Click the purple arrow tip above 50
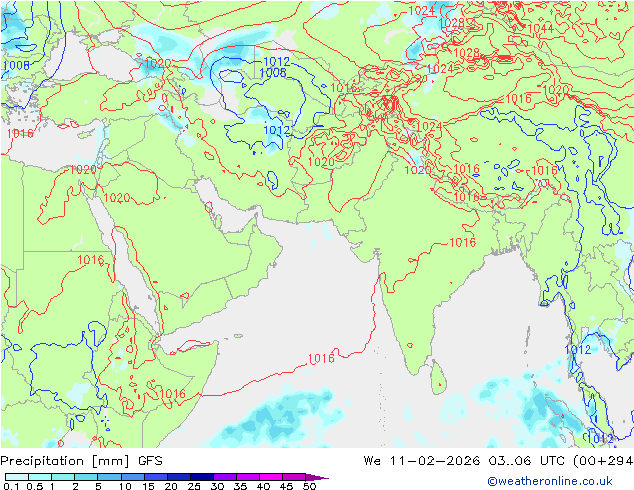 point(317,477)
